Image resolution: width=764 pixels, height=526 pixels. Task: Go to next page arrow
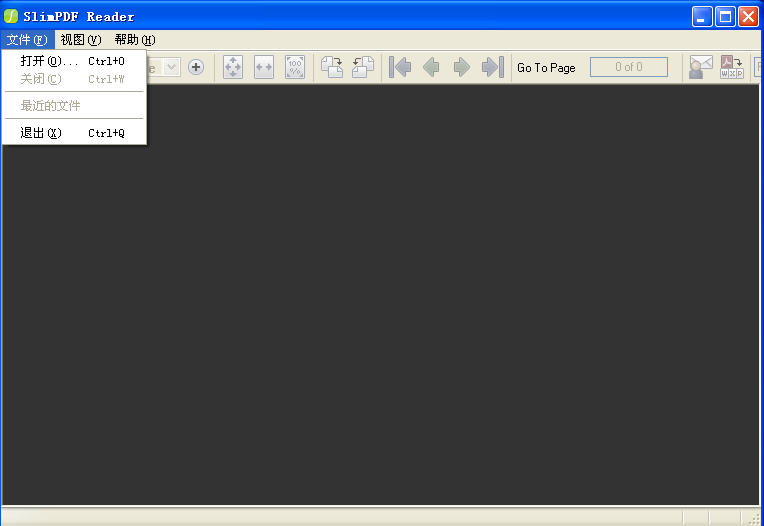coord(462,67)
